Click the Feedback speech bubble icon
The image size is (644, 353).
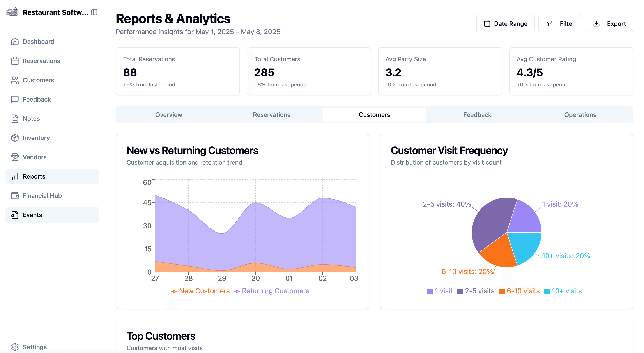point(15,99)
